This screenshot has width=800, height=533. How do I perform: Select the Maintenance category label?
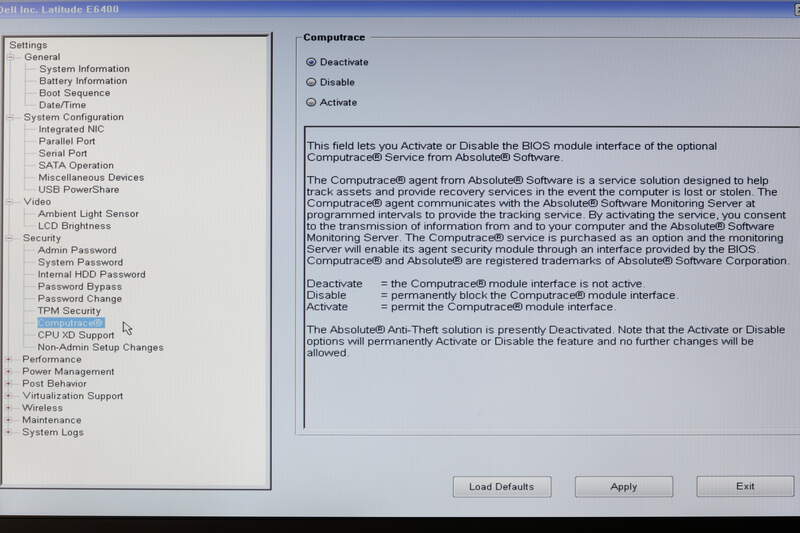(52, 420)
